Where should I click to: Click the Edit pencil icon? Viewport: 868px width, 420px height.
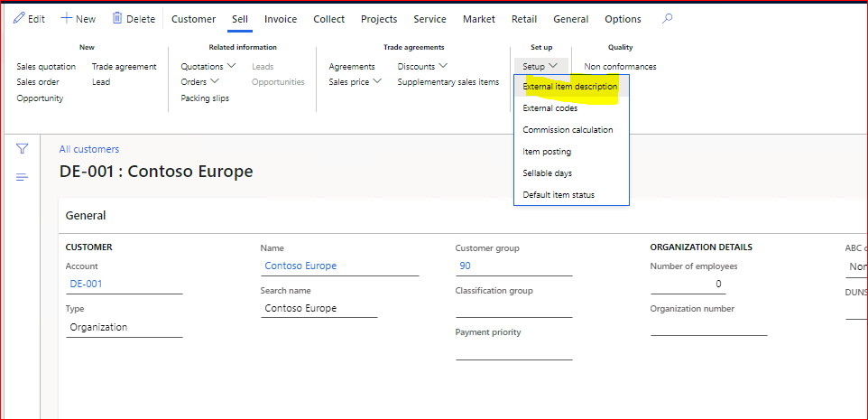[x=19, y=19]
